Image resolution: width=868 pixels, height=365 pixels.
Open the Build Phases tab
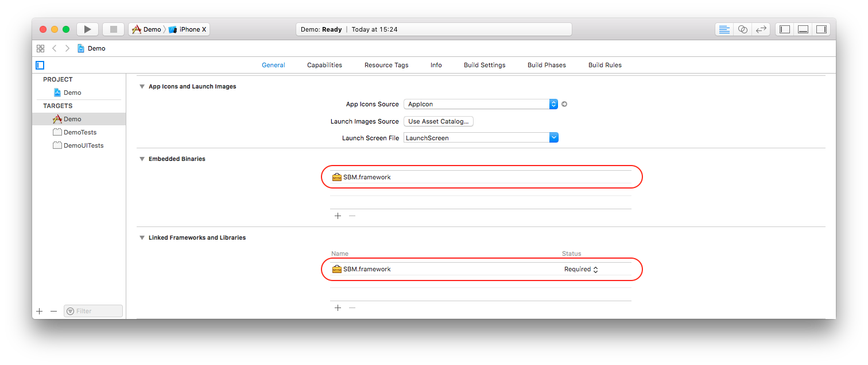(x=547, y=65)
